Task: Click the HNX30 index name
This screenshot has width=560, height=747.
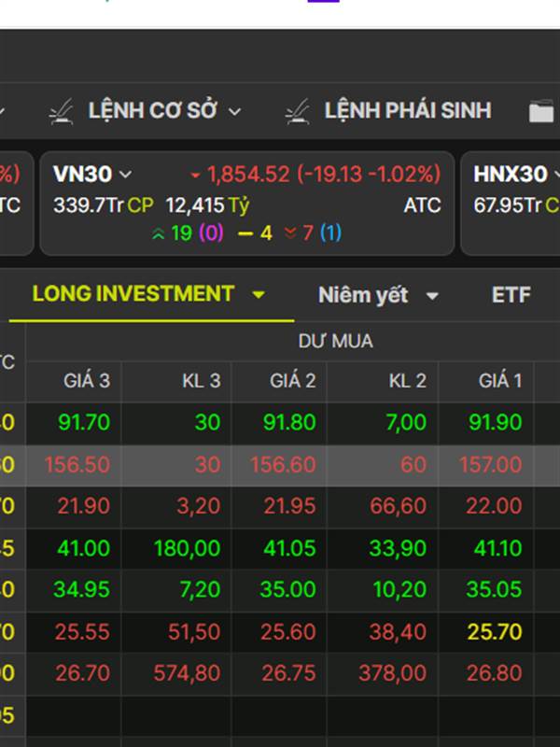Action: [x=510, y=174]
